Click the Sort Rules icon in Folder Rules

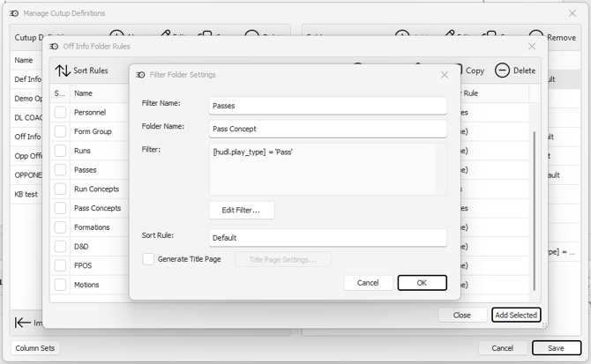(x=63, y=71)
